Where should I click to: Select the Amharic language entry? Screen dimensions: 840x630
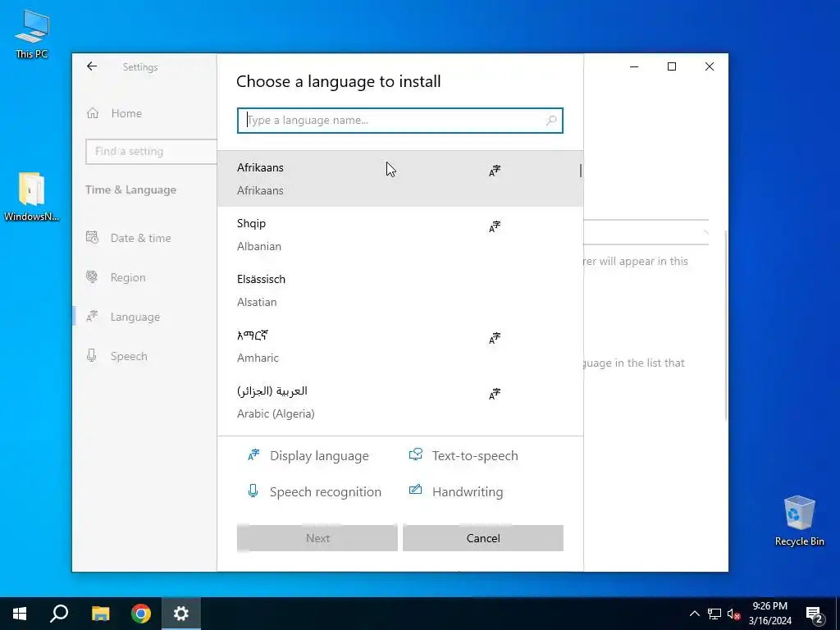pyautogui.click(x=400, y=346)
